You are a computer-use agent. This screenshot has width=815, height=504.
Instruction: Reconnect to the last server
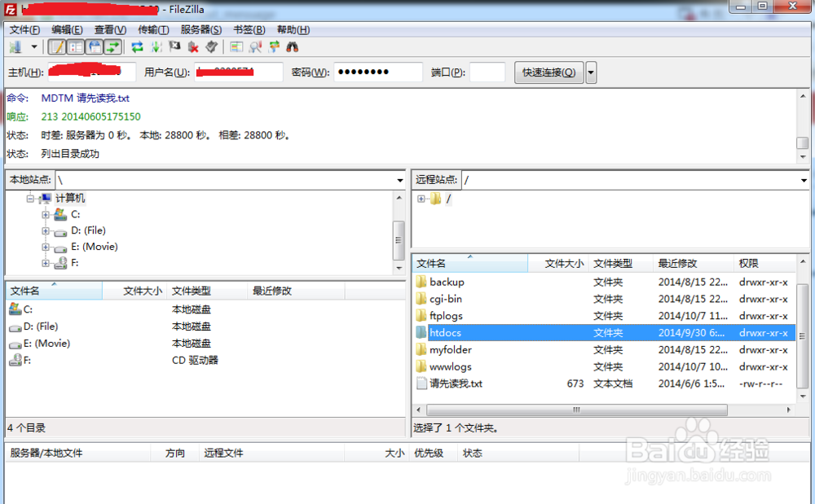tap(212, 47)
